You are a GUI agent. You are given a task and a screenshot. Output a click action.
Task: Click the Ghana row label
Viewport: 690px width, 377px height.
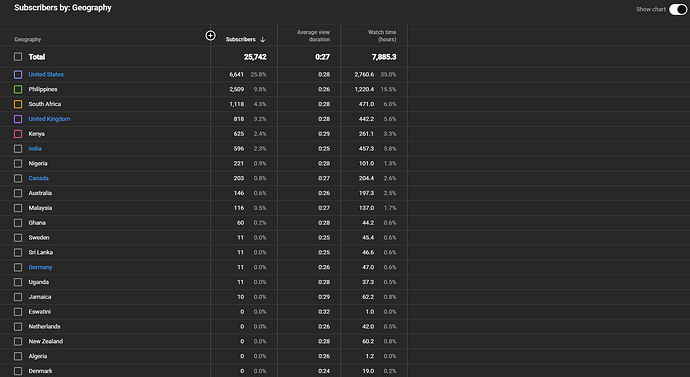click(37, 223)
